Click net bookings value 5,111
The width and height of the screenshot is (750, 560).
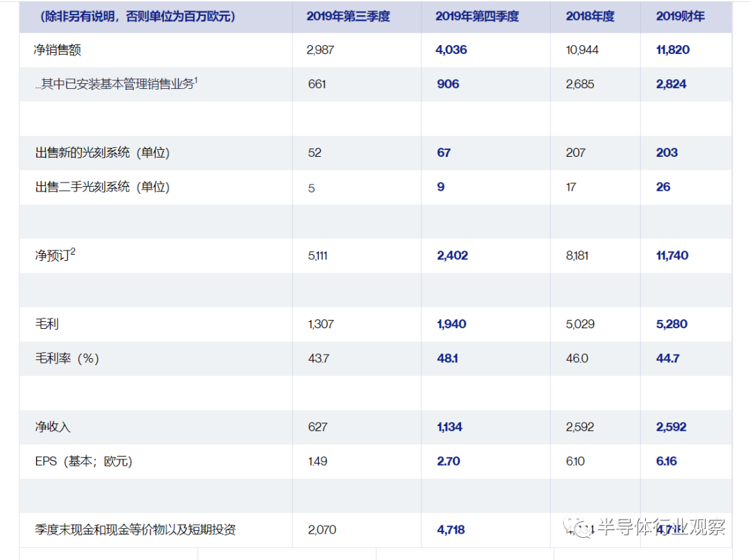tap(317, 255)
